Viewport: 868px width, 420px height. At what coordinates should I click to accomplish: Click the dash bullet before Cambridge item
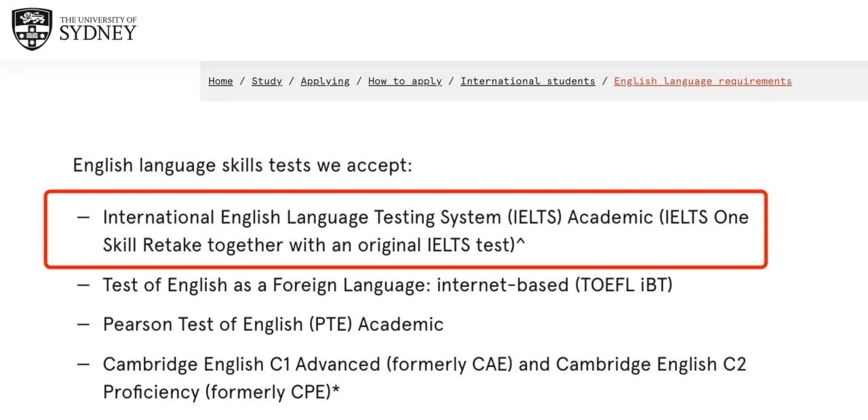click(x=83, y=364)
